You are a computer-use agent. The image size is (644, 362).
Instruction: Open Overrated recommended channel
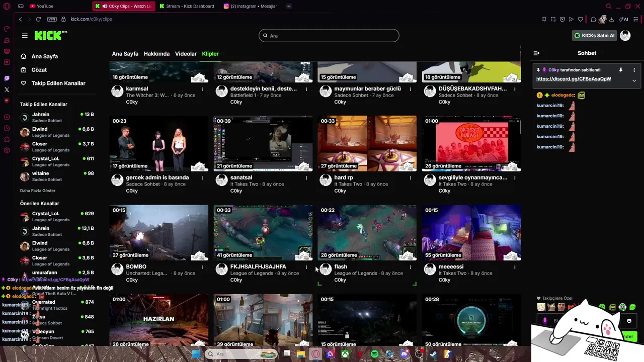pos(56,305)
